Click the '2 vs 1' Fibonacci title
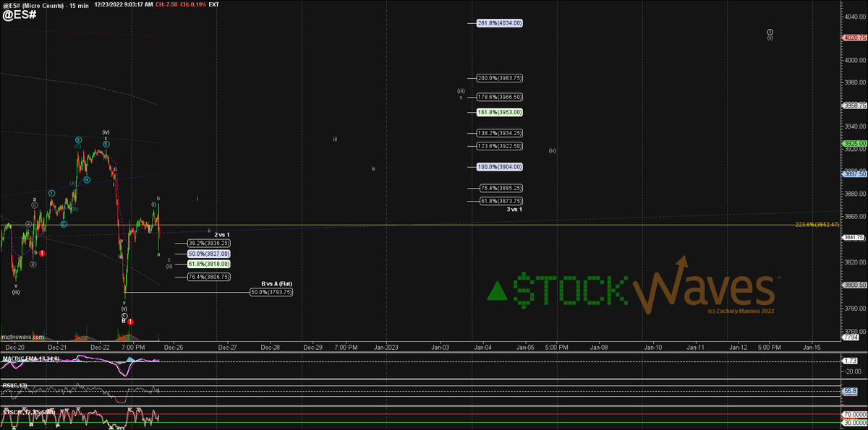The width and height of the screenshot is (868, 430). tap(222, 235)
